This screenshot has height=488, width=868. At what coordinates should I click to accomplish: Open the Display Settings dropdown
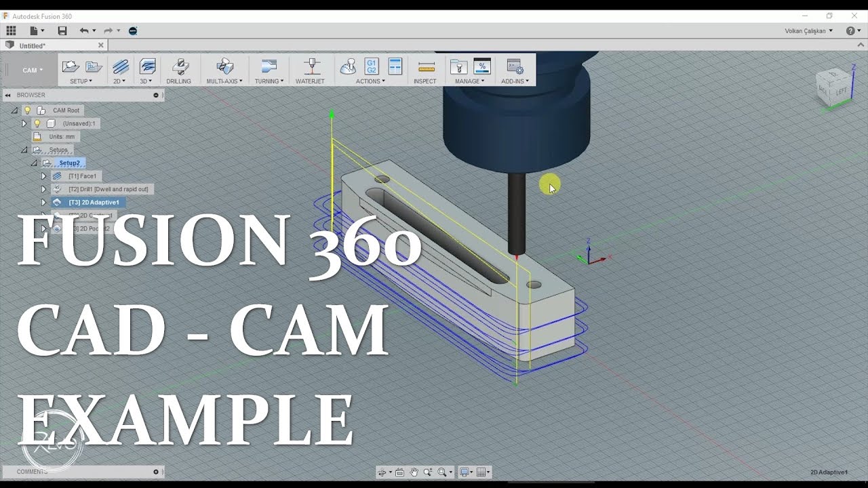coord(466,472)
